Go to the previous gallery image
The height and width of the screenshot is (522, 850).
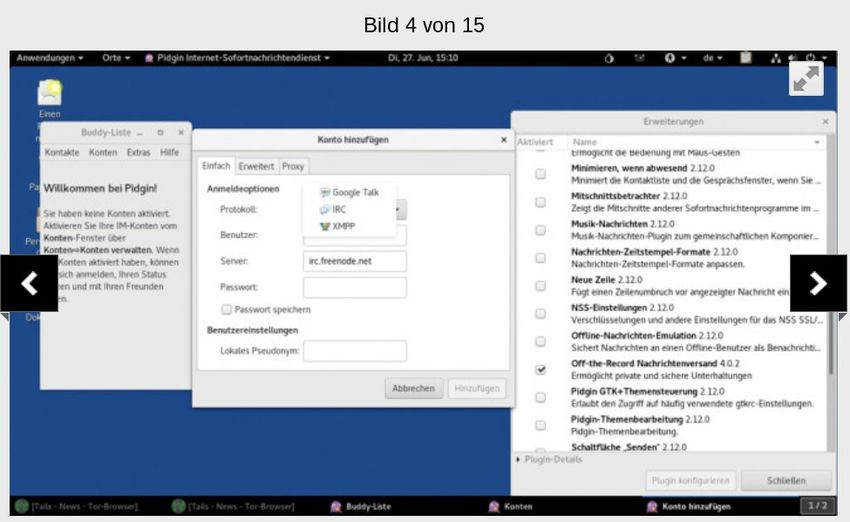[29, 283]
